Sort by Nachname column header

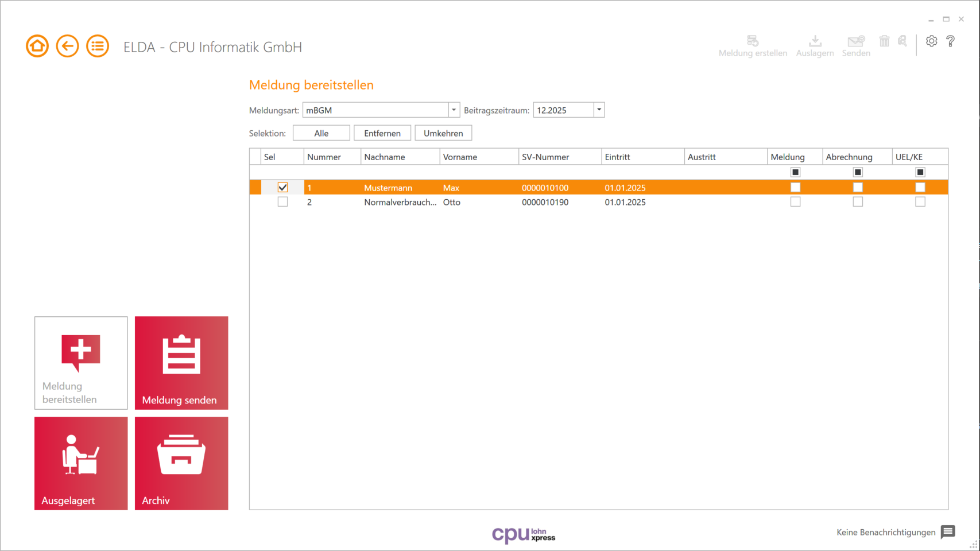point(400,157)
